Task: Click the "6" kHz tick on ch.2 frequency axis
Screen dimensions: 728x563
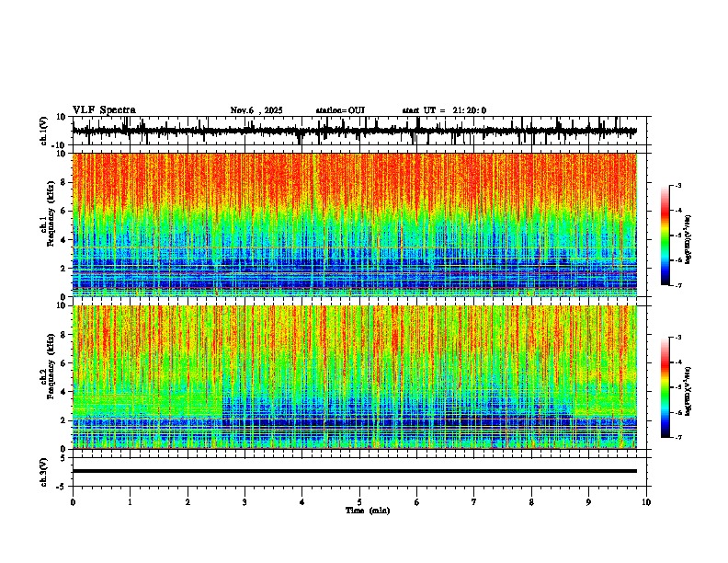Action: click(x=63, y=363)
